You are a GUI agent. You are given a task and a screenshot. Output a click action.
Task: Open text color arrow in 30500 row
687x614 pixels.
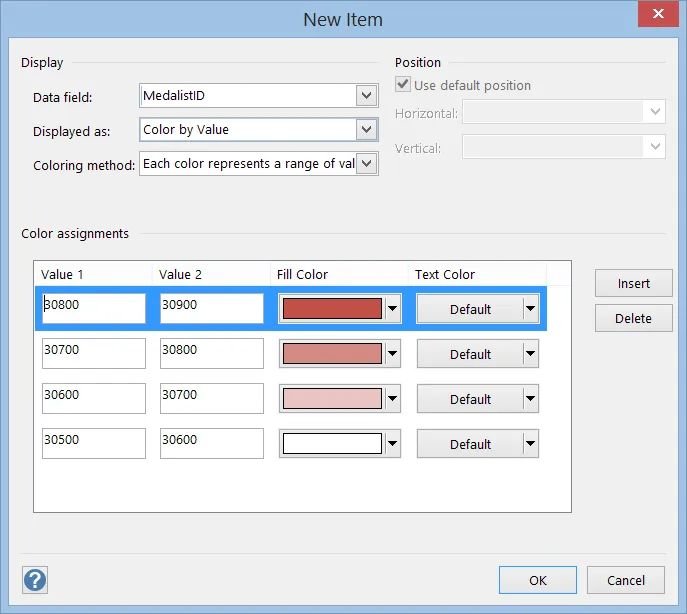pyautogui.click(x=531, y=444)
